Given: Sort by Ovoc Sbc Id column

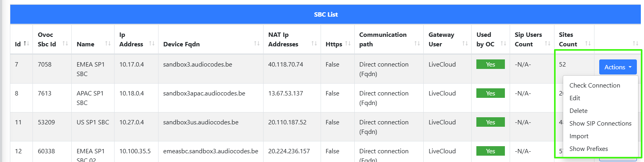Looking at the screenshot, I should [65, 44].
